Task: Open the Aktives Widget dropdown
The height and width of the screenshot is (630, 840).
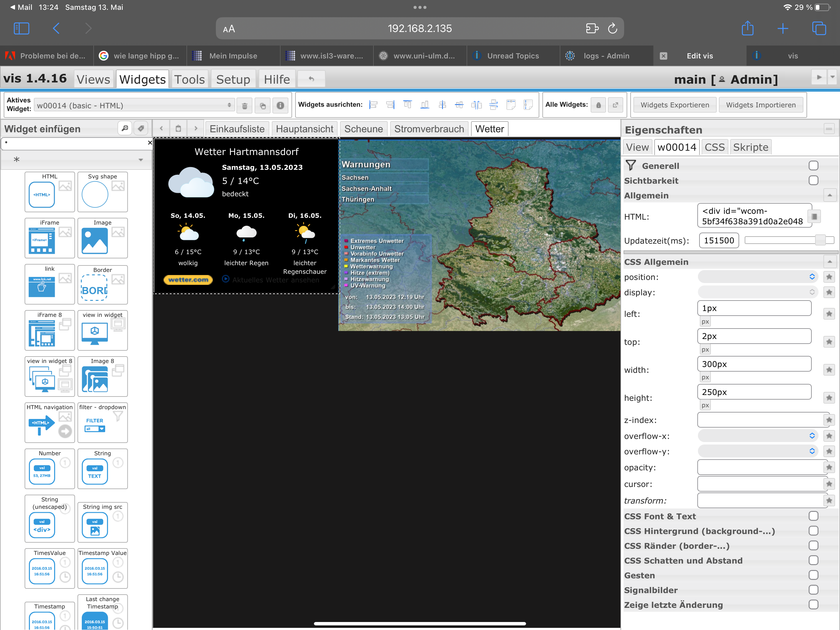Action: coord(134,105)
